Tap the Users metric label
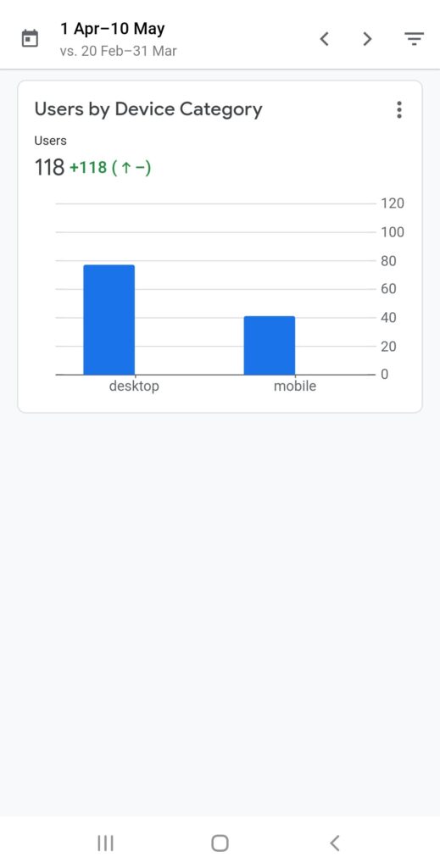The width and height of the screenshot is (440, 868). 50,141
